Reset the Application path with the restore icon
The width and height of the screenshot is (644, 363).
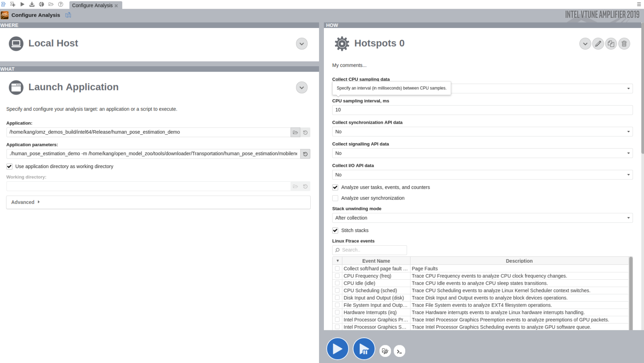(305, 132)
